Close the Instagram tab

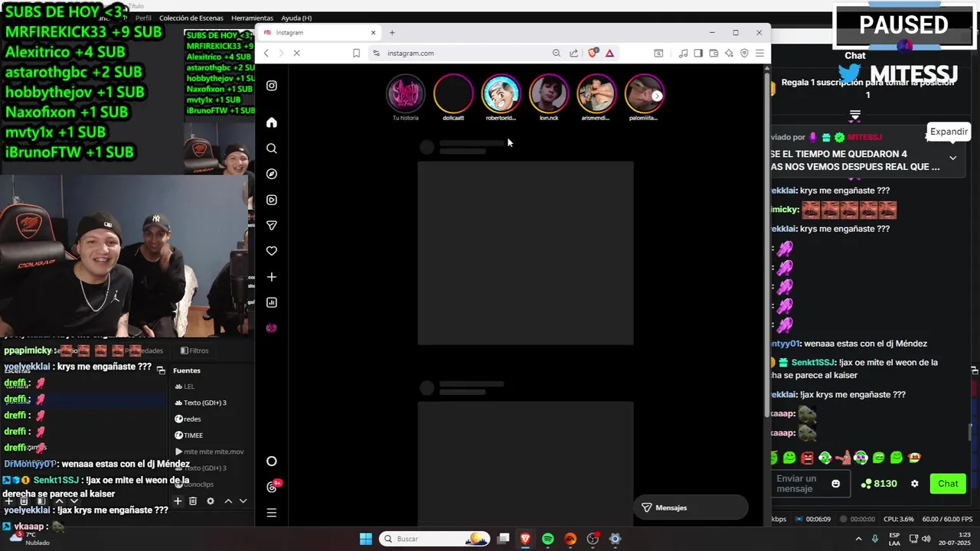374,32
